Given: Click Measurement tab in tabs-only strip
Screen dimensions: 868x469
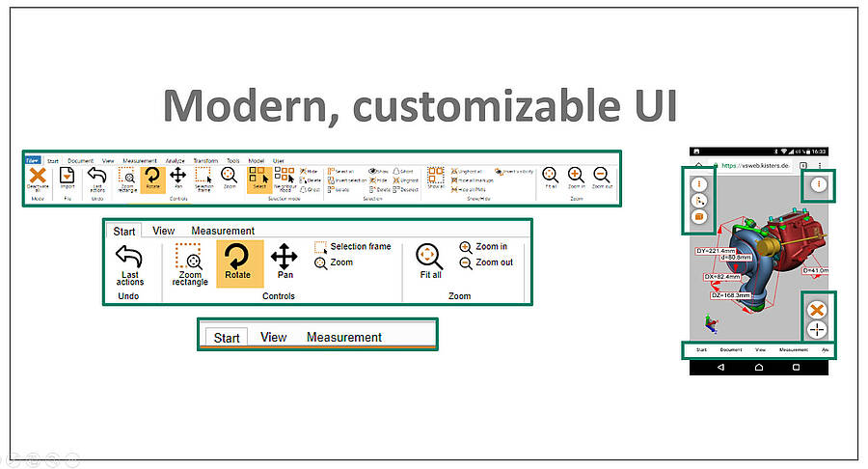Looking at the screenshot, I should (x=343, y=337).
